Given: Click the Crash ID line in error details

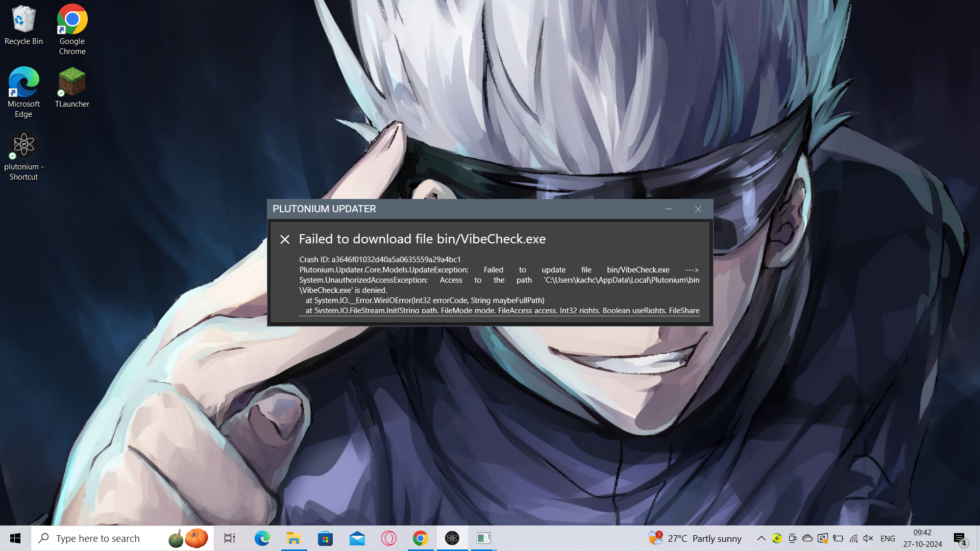Looking at the screenshot, I should tap(380, 260).
